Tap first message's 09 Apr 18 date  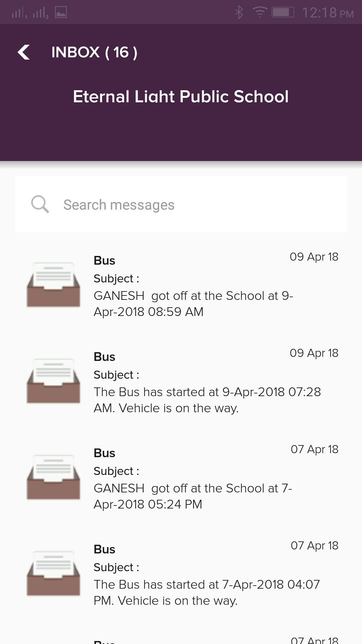pyautogui.click(x=314, y=257)
